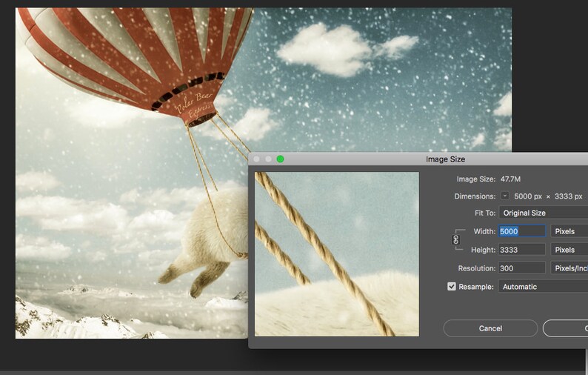Click the Height: label
The height and width of the screenshot is (375, 588).
pyautogui.click(x=484, y=250)
